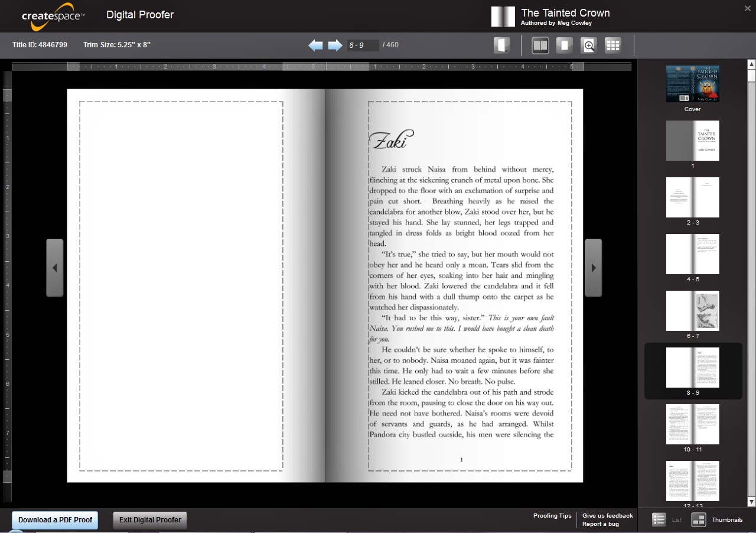Screen dimensions: 756x533
Task: Click the page number field showing 8 - 9
Action: [363, 45]
